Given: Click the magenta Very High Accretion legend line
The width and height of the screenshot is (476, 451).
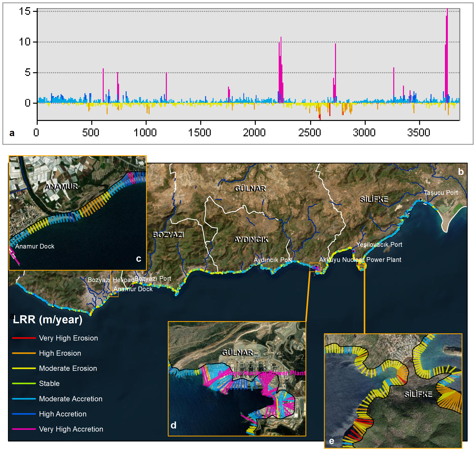Looking at the screenshot, I should (24, 429).
